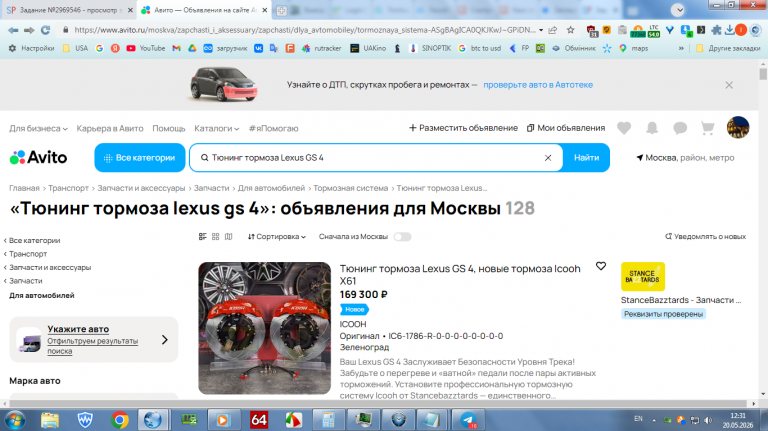Viewport: 768px width, 431px height.
Task: Follow 'проверьте авто в Автотеке' link
Action: (538, 85)
